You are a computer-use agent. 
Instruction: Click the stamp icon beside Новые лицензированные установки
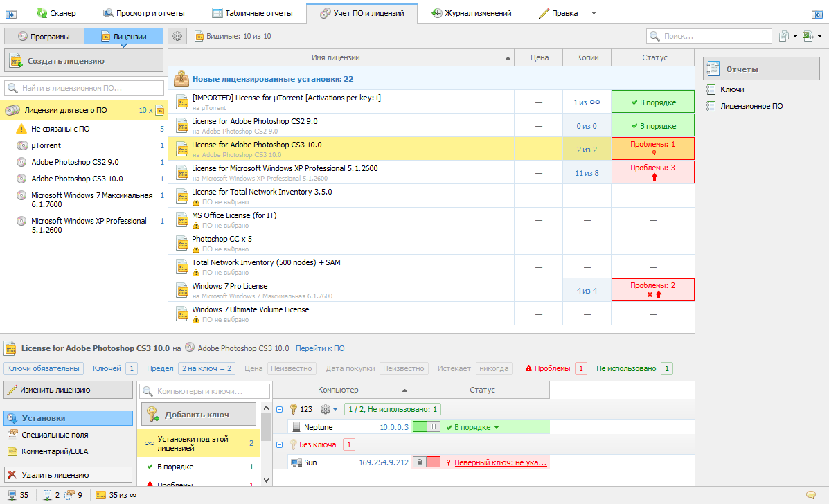coord(181,79)
